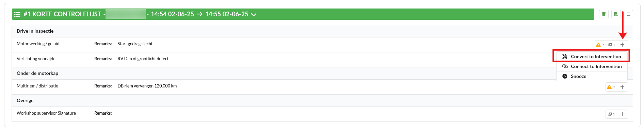The width and height of the screenshot is (644, 130).
Task: Open photo count on Motor werking row
Action: pos(611,45)
